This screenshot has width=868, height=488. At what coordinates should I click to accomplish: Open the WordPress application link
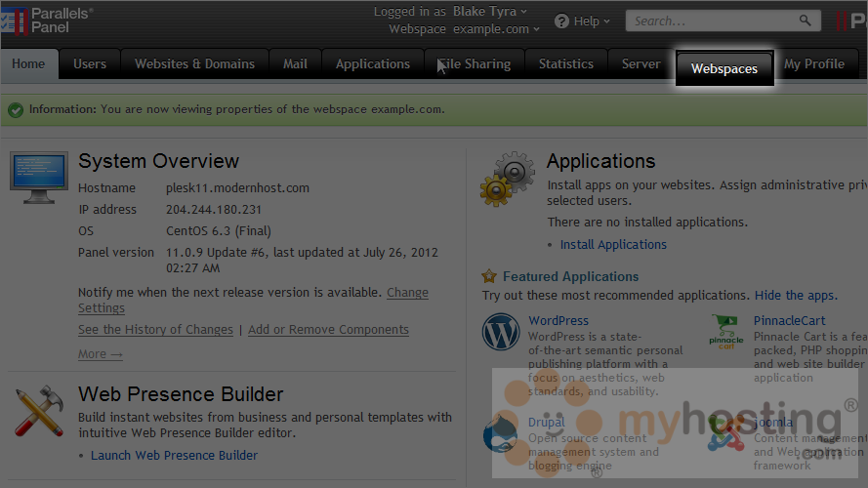point(558,321)
